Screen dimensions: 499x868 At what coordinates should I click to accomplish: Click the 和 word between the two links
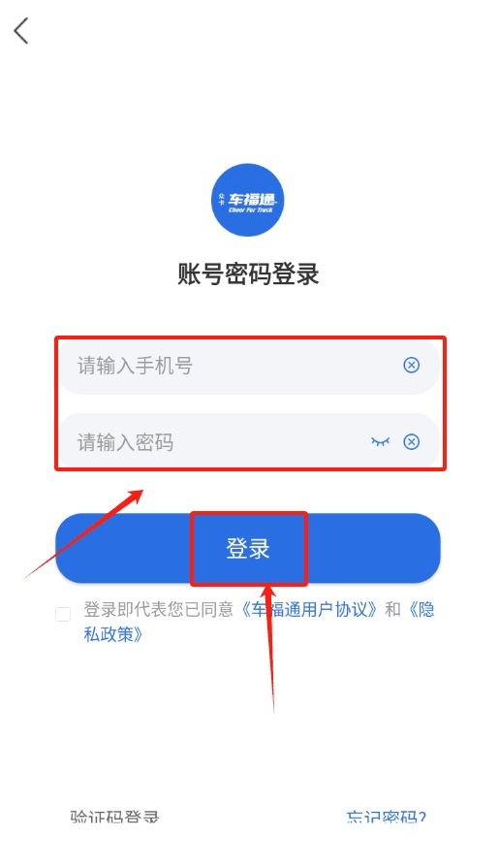tap(392, 610)
